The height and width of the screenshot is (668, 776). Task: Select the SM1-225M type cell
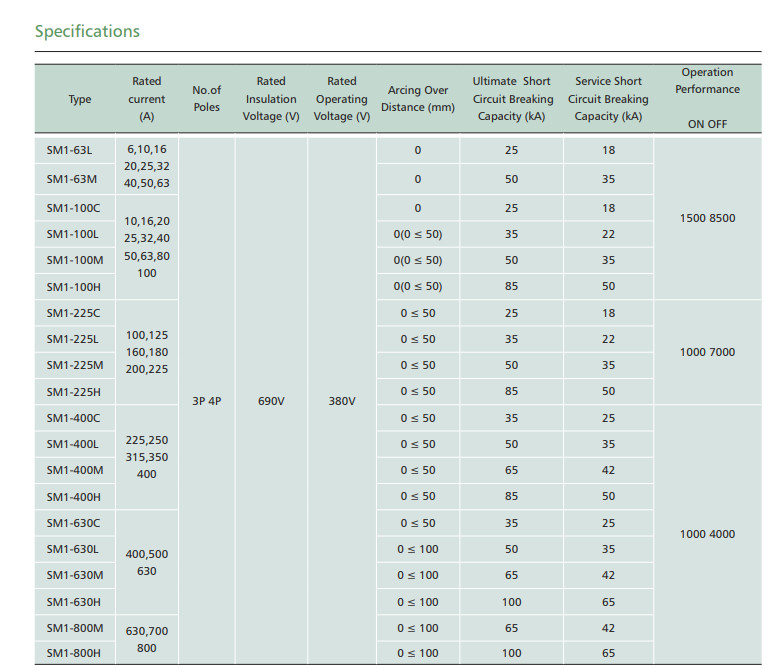[x=75, y=365]
